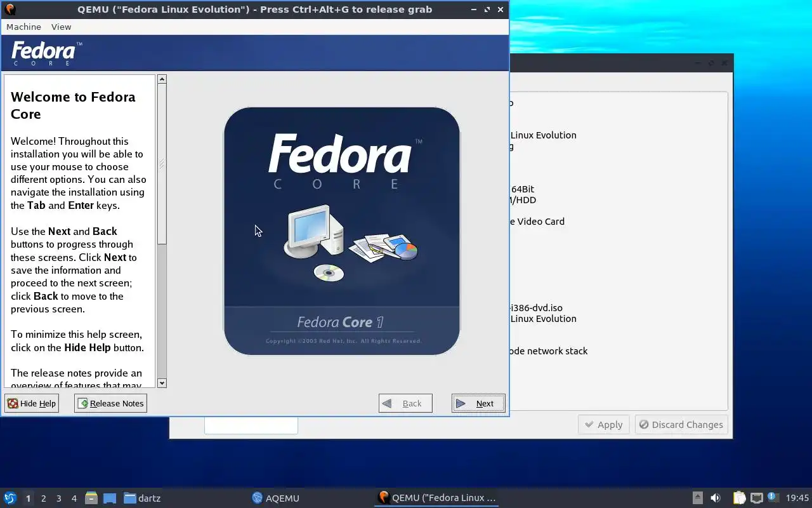The image size is (812, 508).
Task: Open the LXQt application menu
Action: tap(10, 498)
